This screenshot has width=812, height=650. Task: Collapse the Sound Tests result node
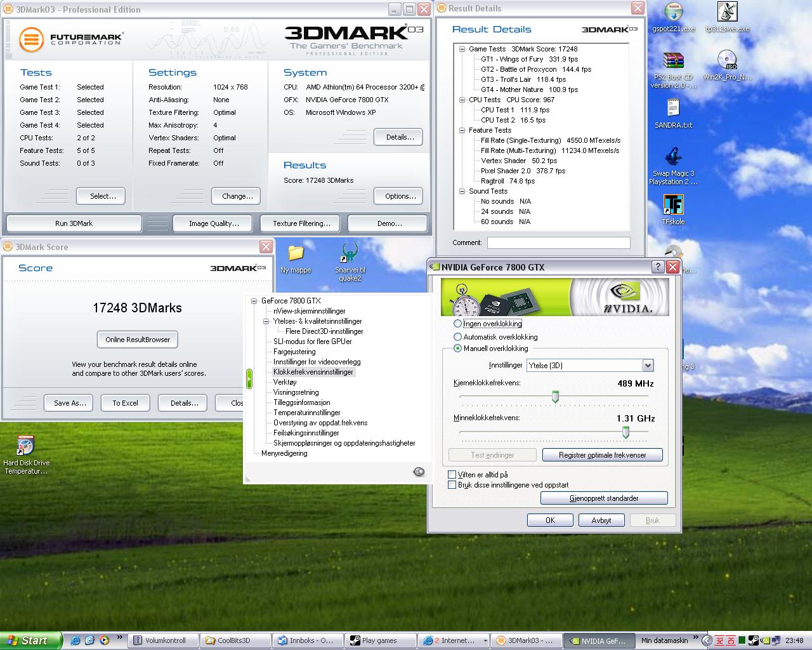pos(462,191)
